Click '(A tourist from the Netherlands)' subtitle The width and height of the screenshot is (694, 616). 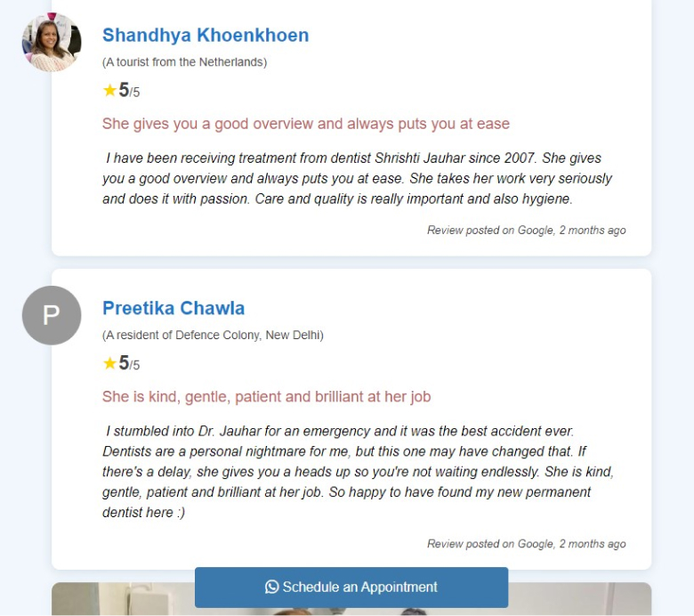[184, 62]
